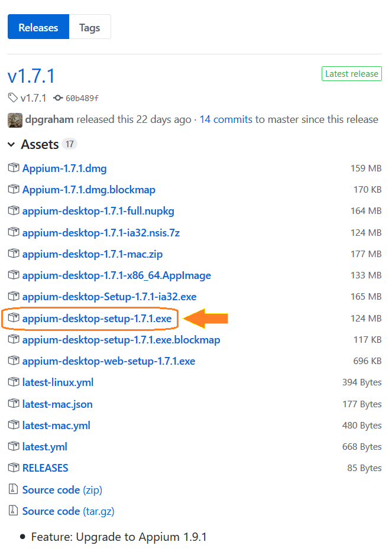Click the 696 KB size text

click(367, 361)
